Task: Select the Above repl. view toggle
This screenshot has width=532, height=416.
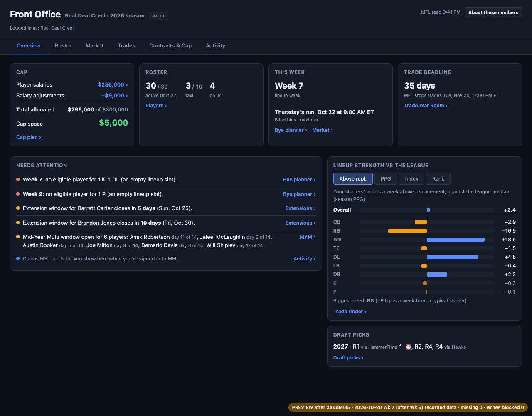Action: pos(353,179)
